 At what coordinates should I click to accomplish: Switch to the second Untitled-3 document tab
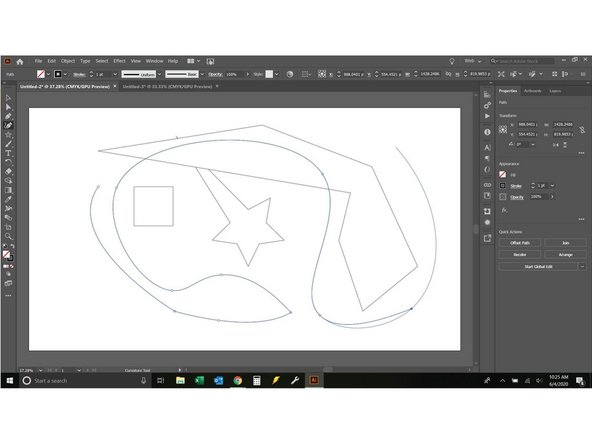pos(167,86)
